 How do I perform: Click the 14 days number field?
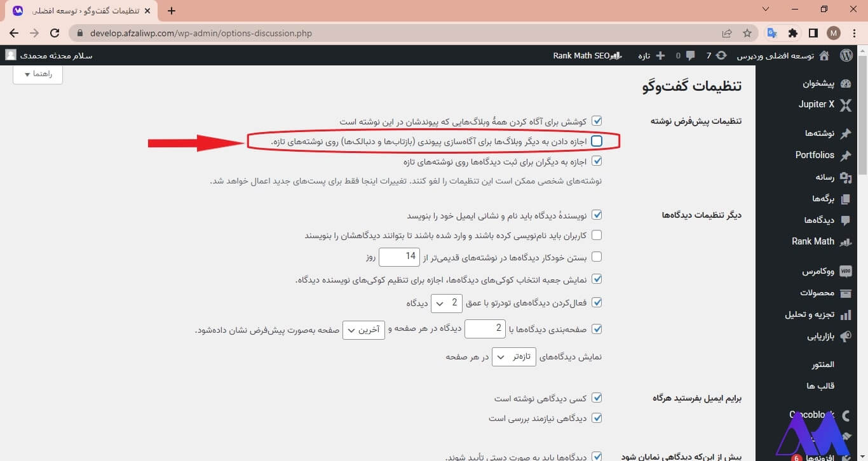400,257
